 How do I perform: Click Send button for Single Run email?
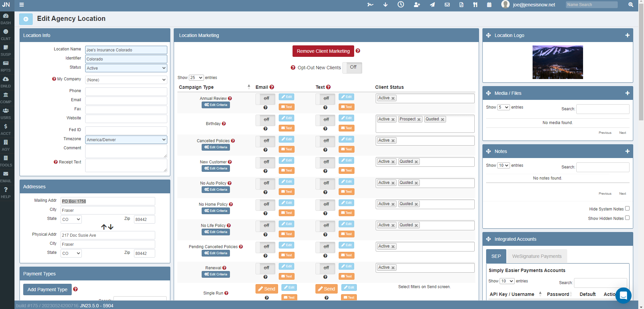267,289
